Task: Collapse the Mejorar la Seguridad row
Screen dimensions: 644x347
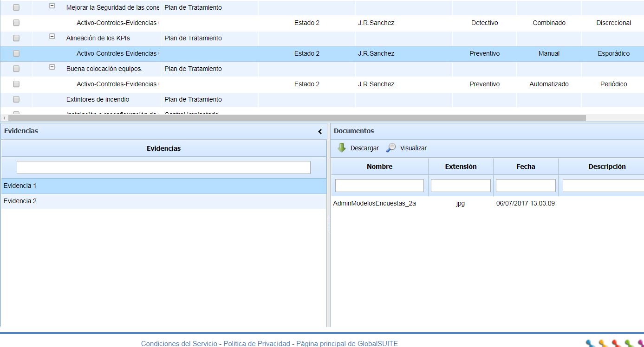Action: (52, 6)
